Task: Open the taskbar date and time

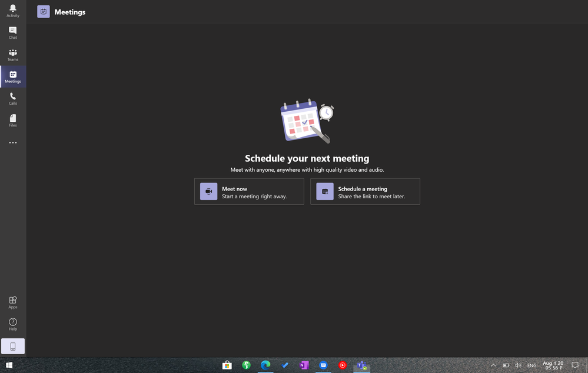Action: [553, 365]
